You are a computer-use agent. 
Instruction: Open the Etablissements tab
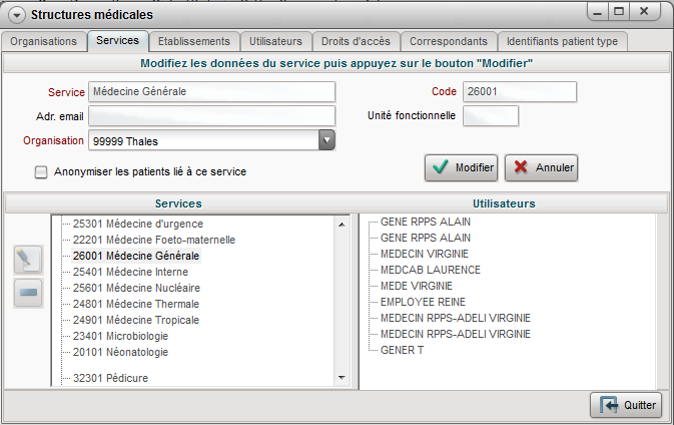tap(195, 41)
